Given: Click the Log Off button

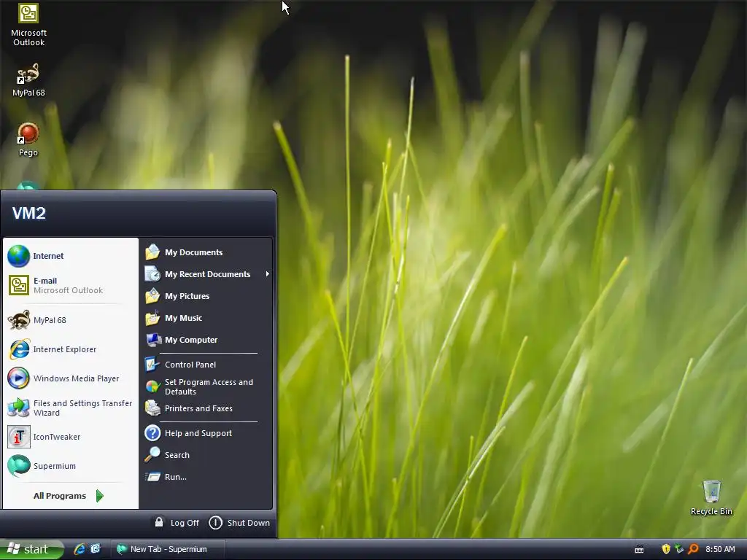Looking at the screenshot, I should 177,522.
